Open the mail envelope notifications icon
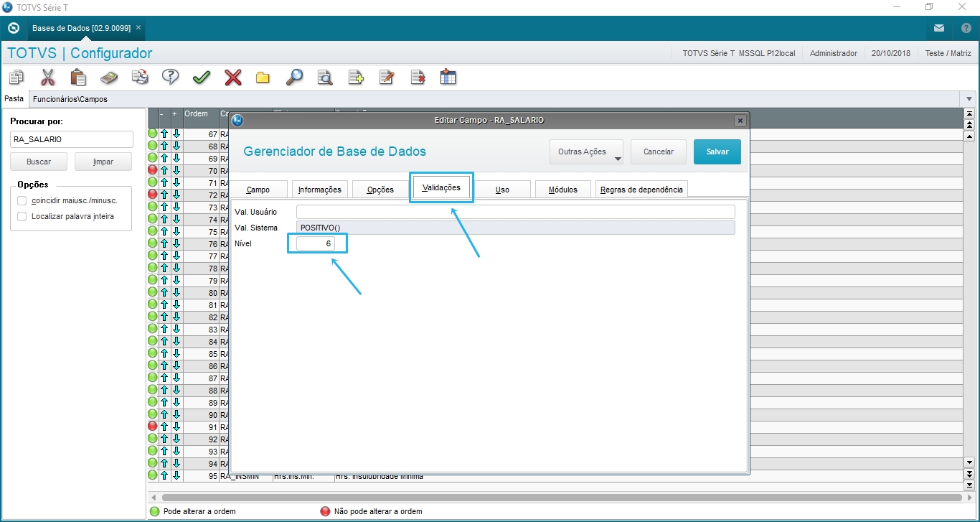Screen dimensions: 980x522 [939, 28]
